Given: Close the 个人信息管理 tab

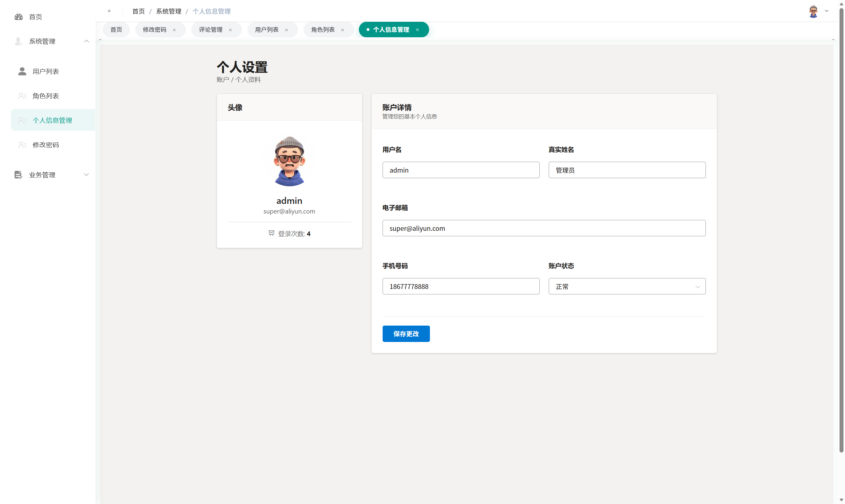Looking at the screenshot, I should pyautogui.click(x=417, y=30).
